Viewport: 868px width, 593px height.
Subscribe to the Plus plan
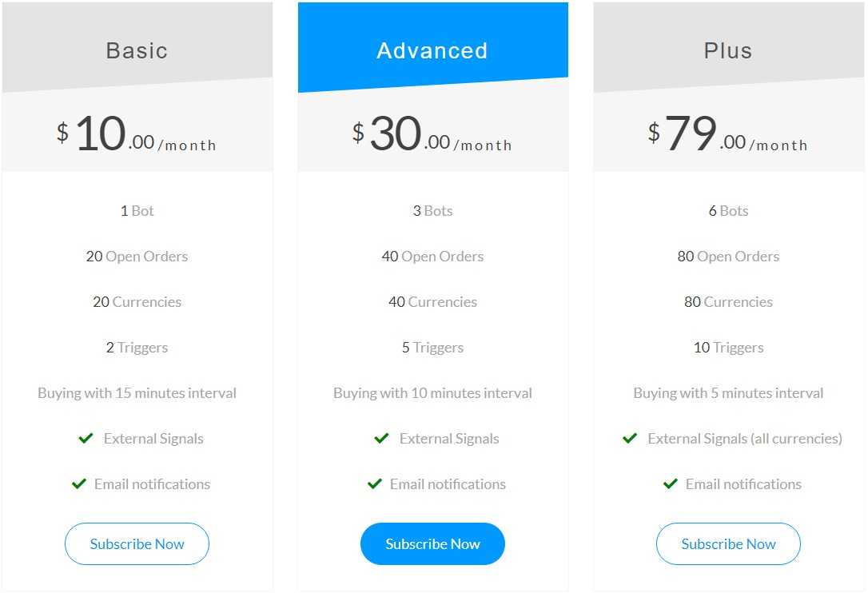pyautogui.click(x=728, y=543)
